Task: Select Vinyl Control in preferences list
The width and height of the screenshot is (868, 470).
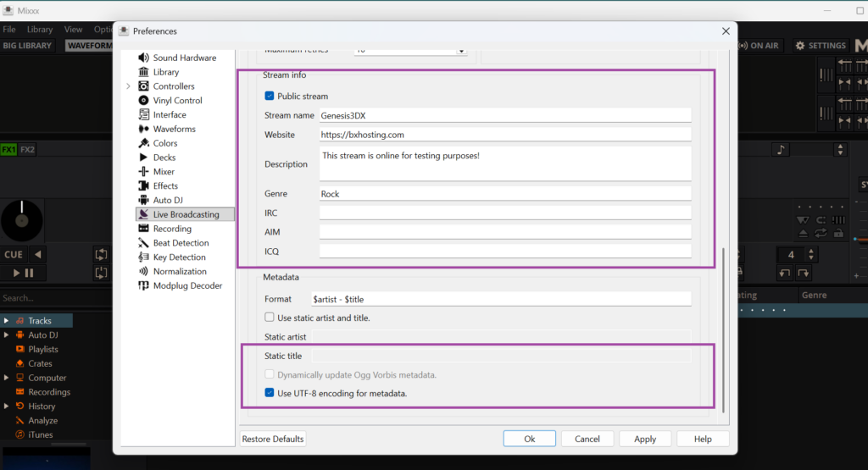Action: pos(177,101)
